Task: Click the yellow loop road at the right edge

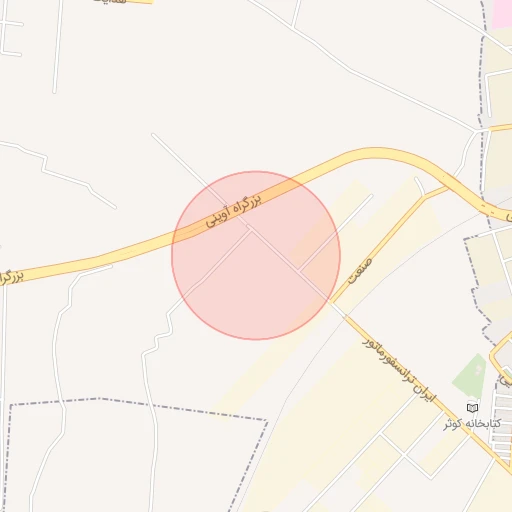Action: tap(497, 357)
